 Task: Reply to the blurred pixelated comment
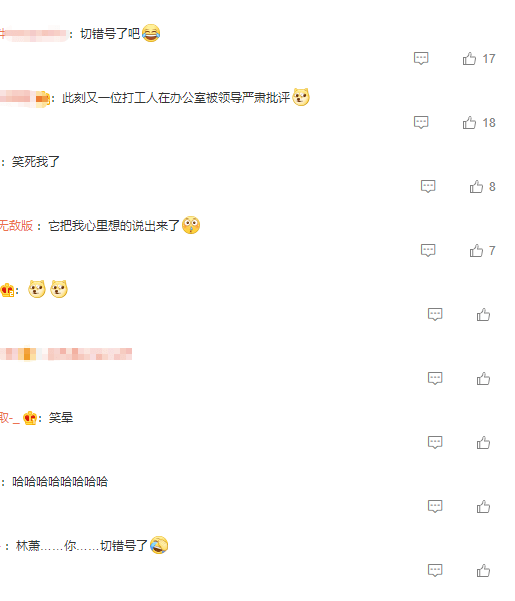pos(435,379)
